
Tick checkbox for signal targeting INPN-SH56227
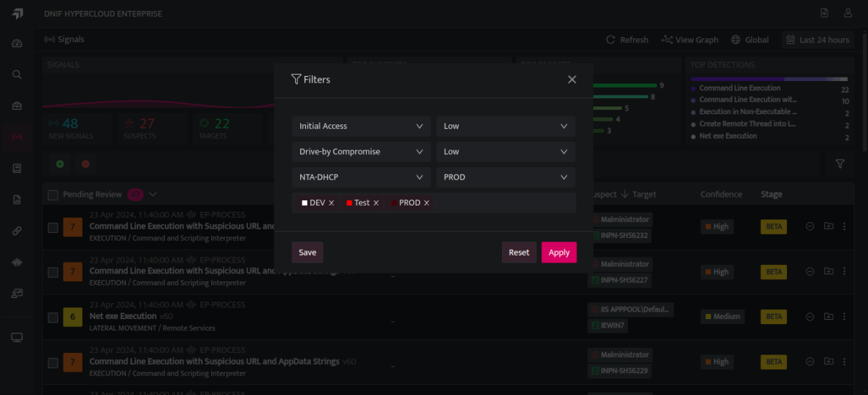coord(53,273)
